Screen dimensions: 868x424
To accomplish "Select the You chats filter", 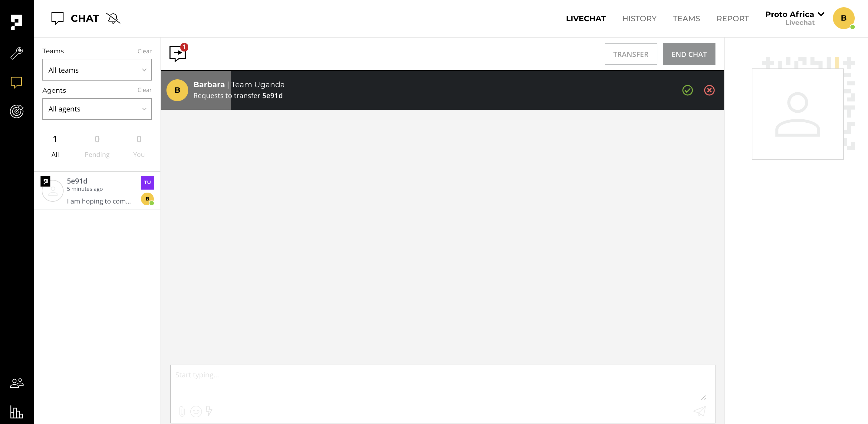I will (x=139, y=146).
